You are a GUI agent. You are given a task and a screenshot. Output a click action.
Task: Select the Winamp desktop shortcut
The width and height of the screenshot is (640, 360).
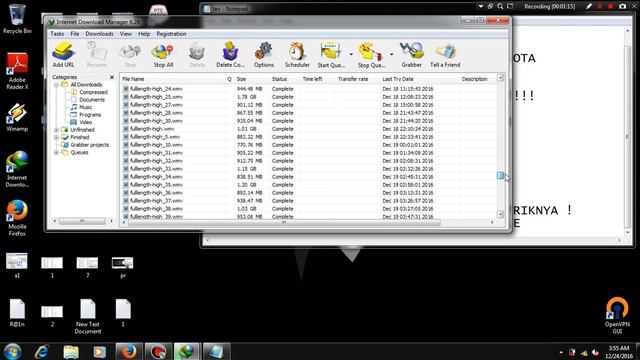(17, 117)
